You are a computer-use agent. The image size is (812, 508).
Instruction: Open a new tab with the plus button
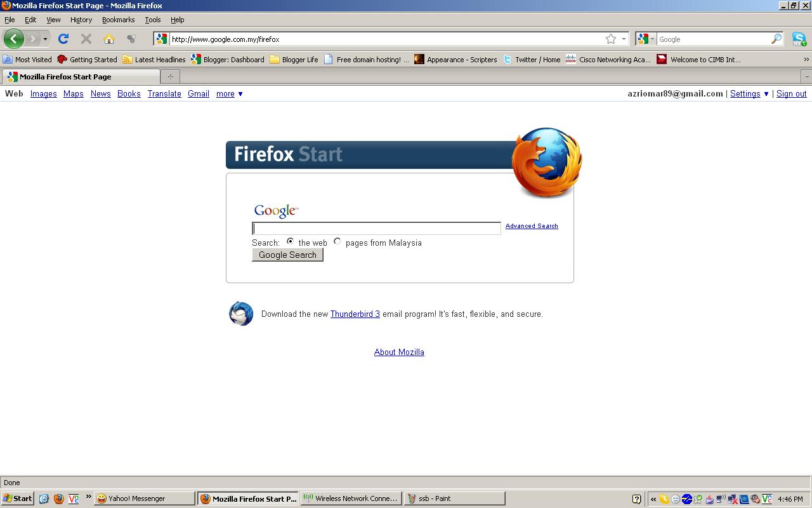[x=170, y=76]
